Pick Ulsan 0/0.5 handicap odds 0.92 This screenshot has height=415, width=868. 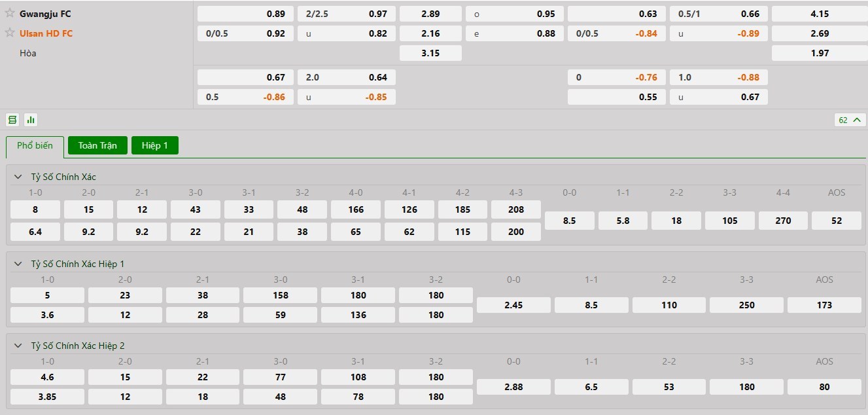point(247,33)
